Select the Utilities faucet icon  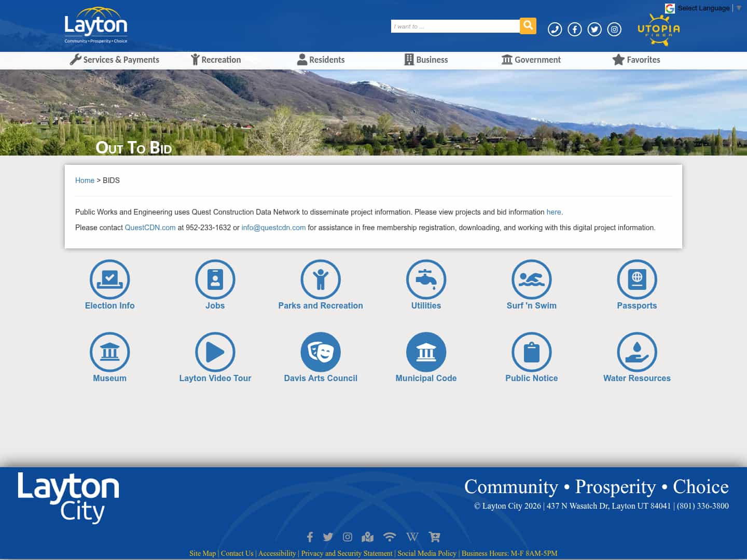pyautogui.click(x=426, y=279)
